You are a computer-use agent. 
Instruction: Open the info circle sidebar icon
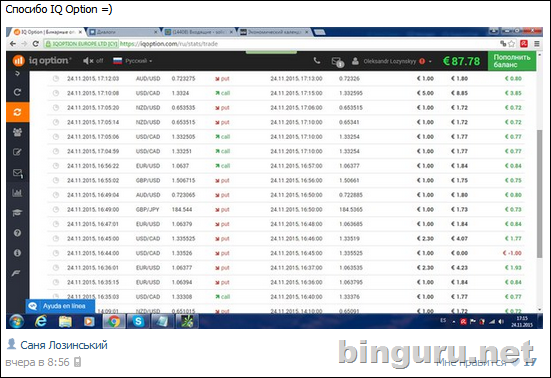(17, 253)
